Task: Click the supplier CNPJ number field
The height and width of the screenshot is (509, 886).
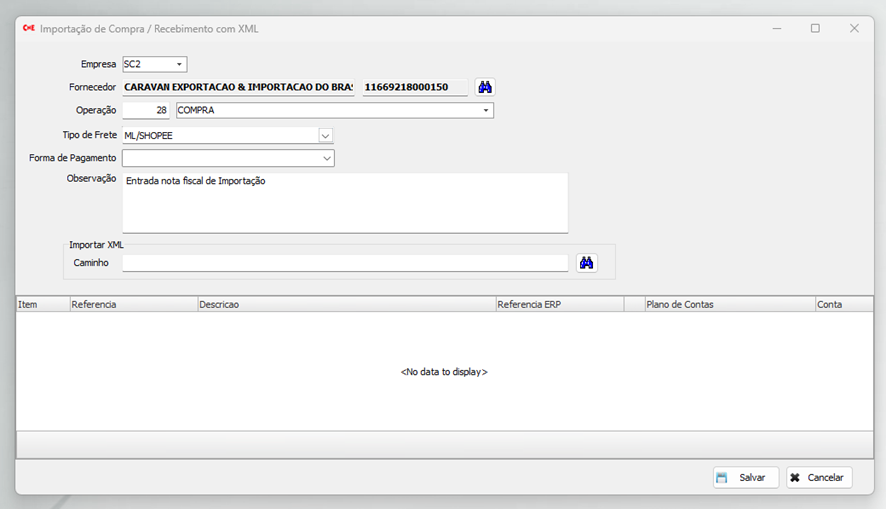Action: [414, 87]
